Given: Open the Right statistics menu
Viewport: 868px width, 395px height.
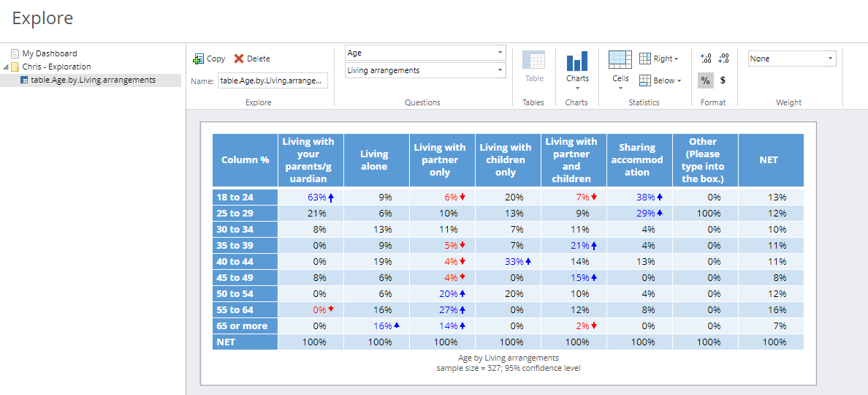Looking at the screenshot, I should 659,59.
